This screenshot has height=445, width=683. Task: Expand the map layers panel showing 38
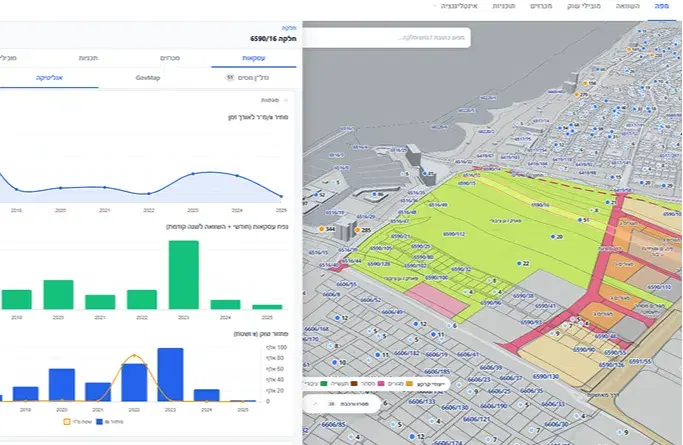342,404
